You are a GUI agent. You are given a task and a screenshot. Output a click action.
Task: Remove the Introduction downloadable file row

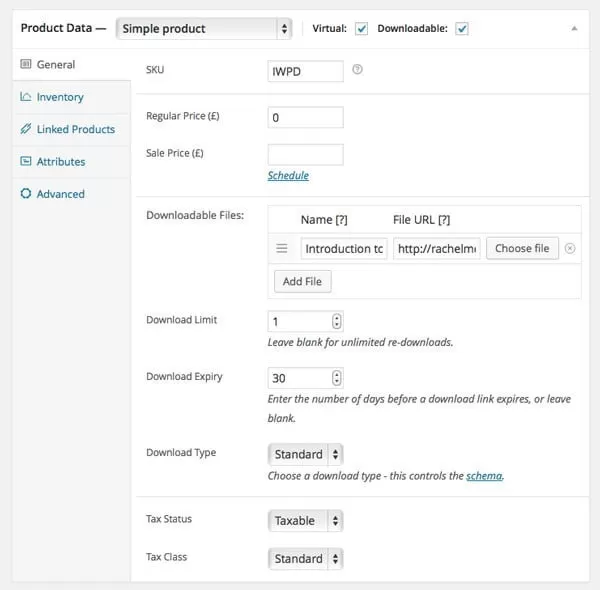(570, 248)
